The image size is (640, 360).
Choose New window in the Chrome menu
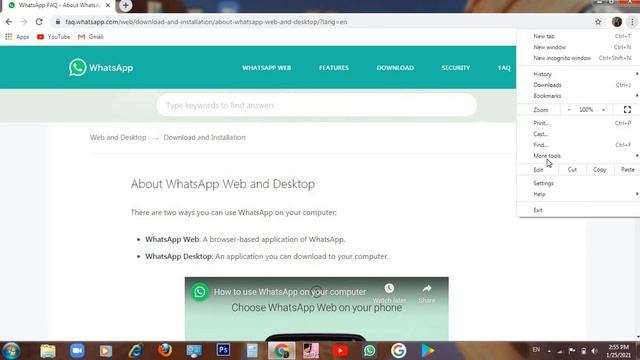(x=578, y=47)
